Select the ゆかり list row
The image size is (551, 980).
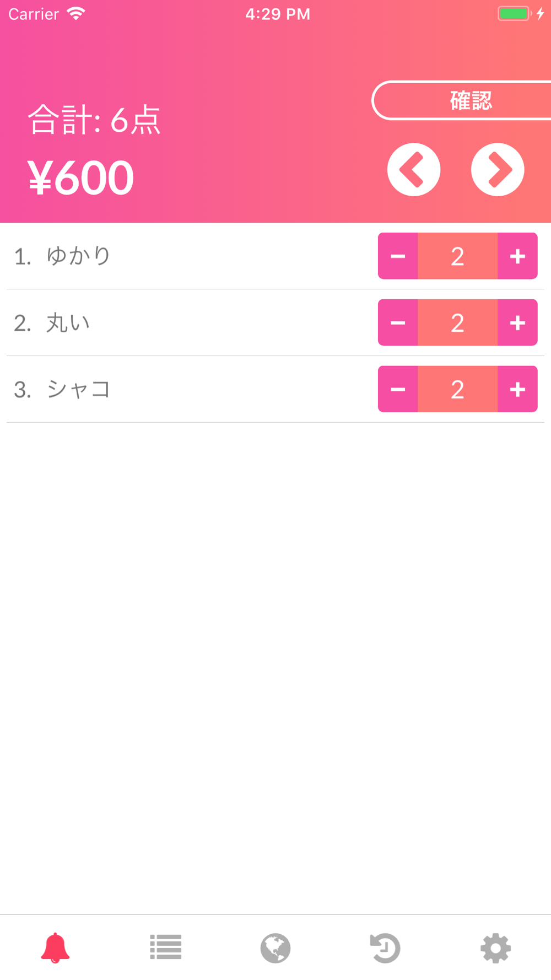[275, 256]
